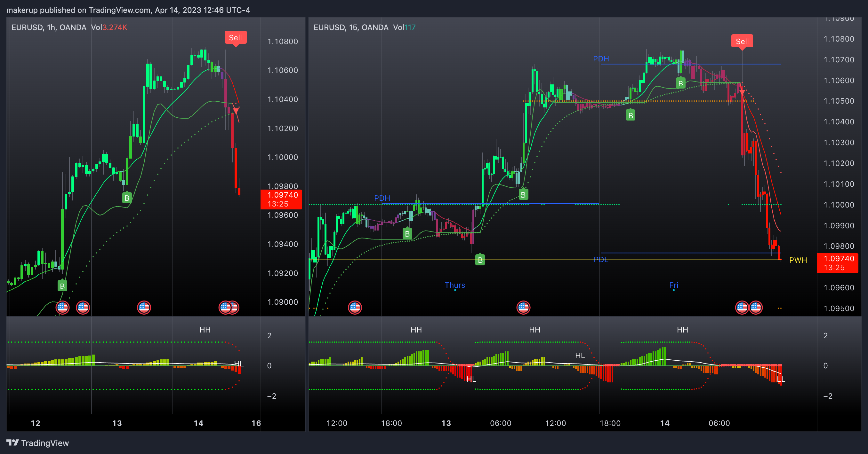Click the 'Fri' day label
This screenshot has width=868, height=454.
coord(674,285)
